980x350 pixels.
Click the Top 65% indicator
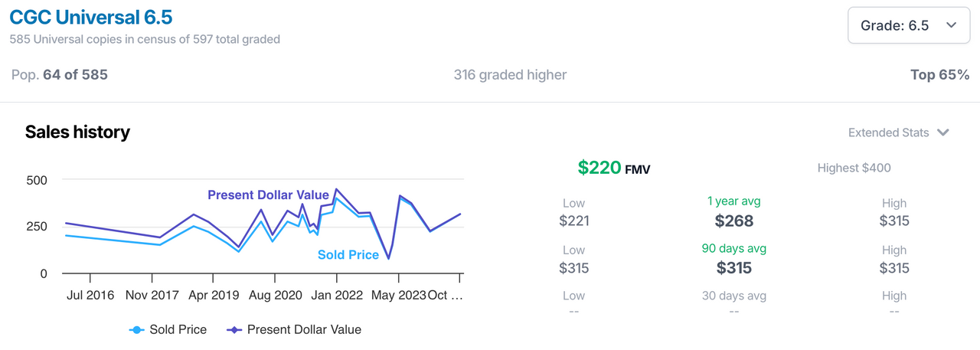[940, 75]
